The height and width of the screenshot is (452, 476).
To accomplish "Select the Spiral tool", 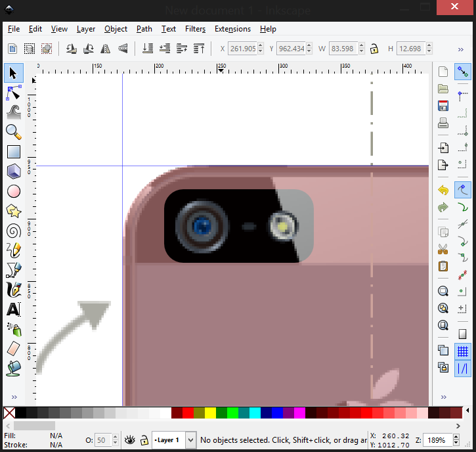I will coord(13,231).
